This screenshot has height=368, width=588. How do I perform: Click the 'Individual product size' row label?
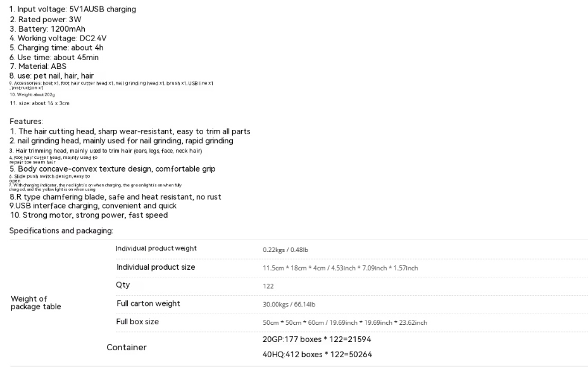click(x=156, y=267)
